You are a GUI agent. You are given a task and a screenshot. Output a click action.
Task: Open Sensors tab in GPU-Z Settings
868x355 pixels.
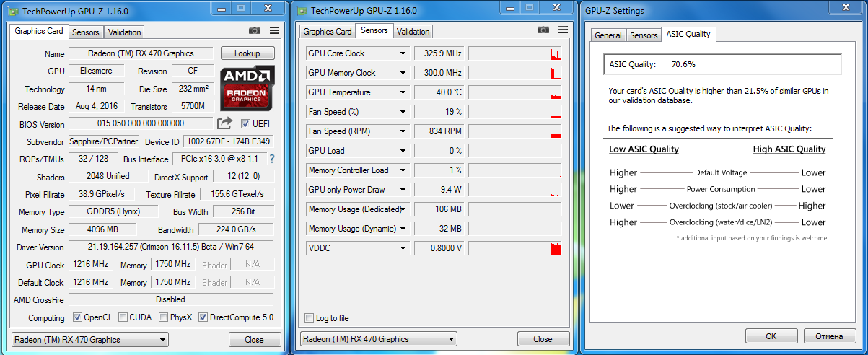(644, 35)
